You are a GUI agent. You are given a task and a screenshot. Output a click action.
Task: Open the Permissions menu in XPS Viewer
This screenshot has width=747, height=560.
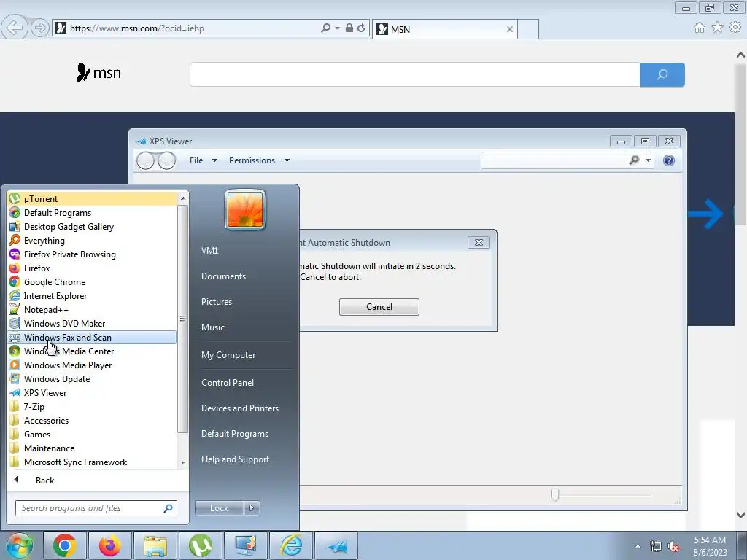[x=259, y=160]
